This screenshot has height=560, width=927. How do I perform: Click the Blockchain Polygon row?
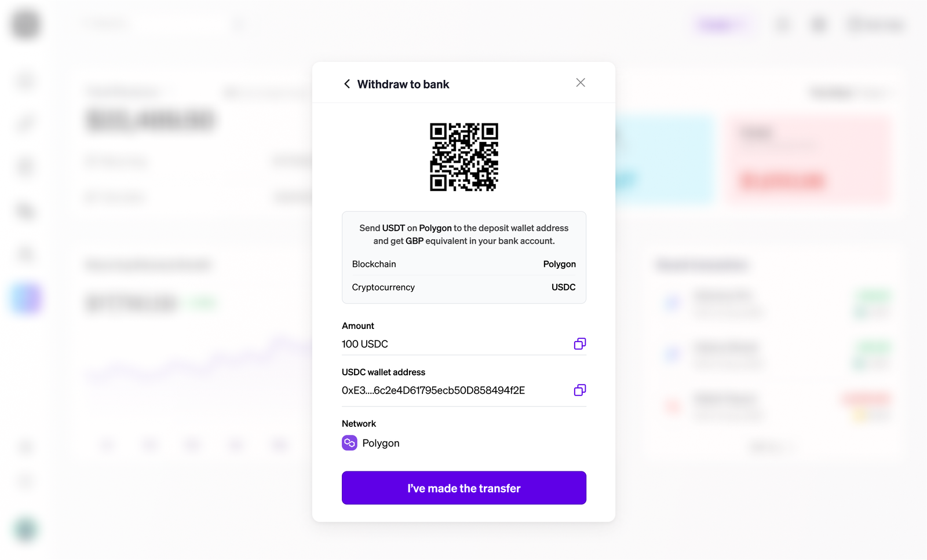click(x=464, y=264)
